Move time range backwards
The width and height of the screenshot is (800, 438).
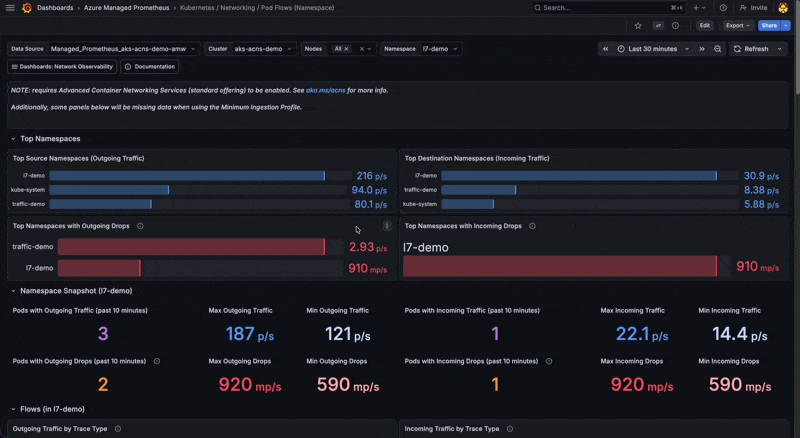coord(606,49)
